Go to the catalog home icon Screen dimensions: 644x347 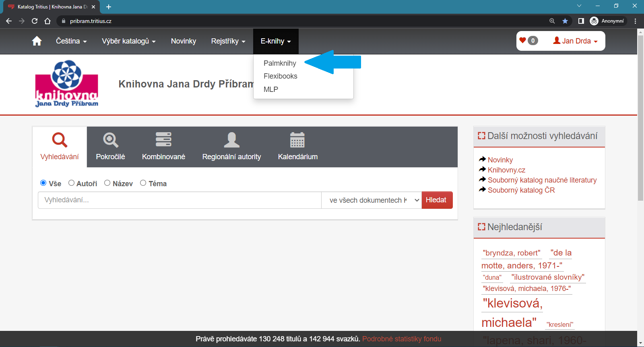(37, 41)
